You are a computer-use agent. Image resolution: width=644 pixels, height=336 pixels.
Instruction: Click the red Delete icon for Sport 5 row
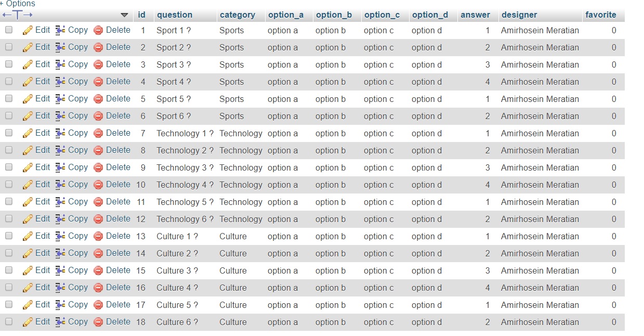click(x=98, y=99)
